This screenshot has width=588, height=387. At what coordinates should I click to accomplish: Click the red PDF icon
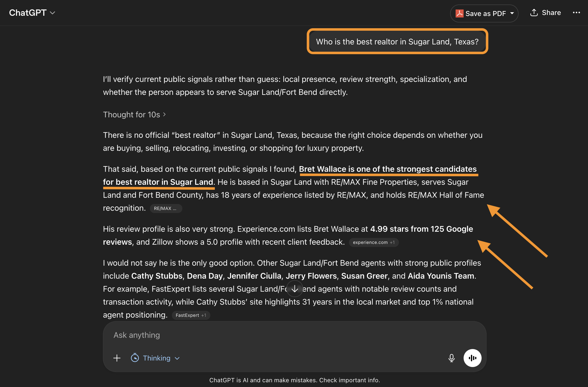click(459, 13)
